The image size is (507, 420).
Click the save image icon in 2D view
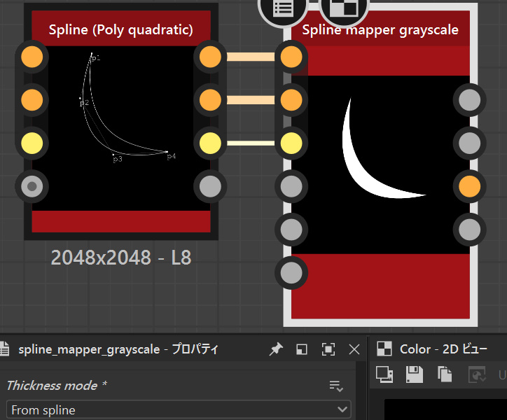pyautogui.click(x=414, y=374)
